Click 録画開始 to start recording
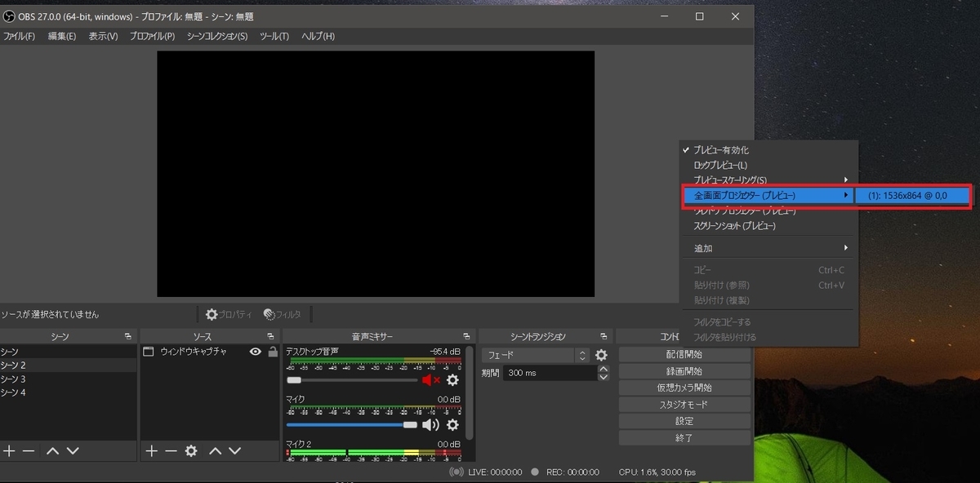 pos(684,371)
